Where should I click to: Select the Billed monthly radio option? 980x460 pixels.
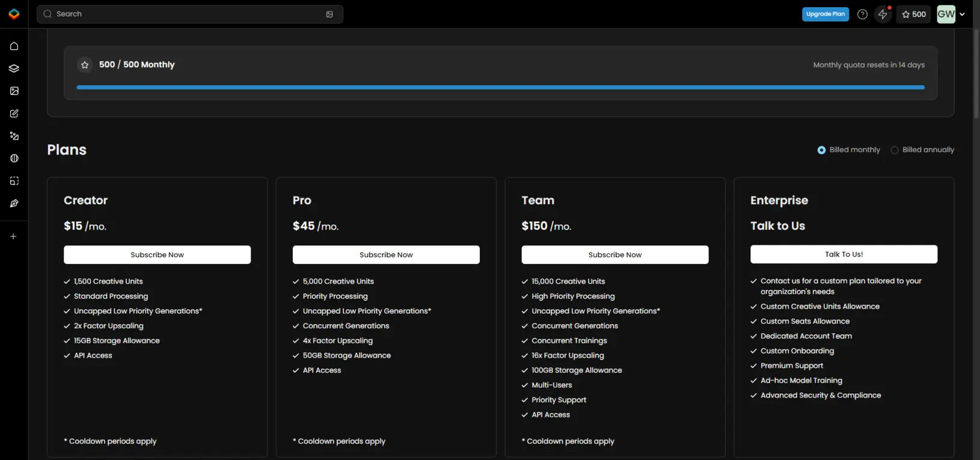(x=821, y=150)
